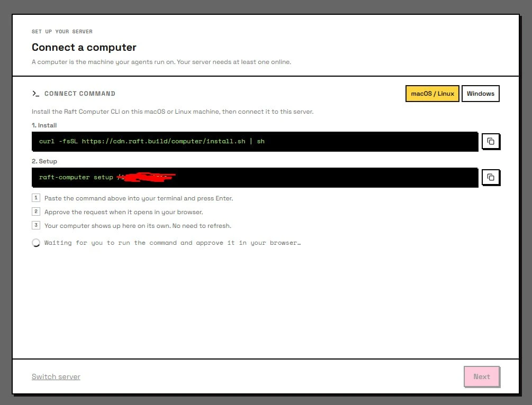Viewport: 532px width, 405px height.
Task: Click the raft-computer setup code block
Action: (x=255, y=177)
